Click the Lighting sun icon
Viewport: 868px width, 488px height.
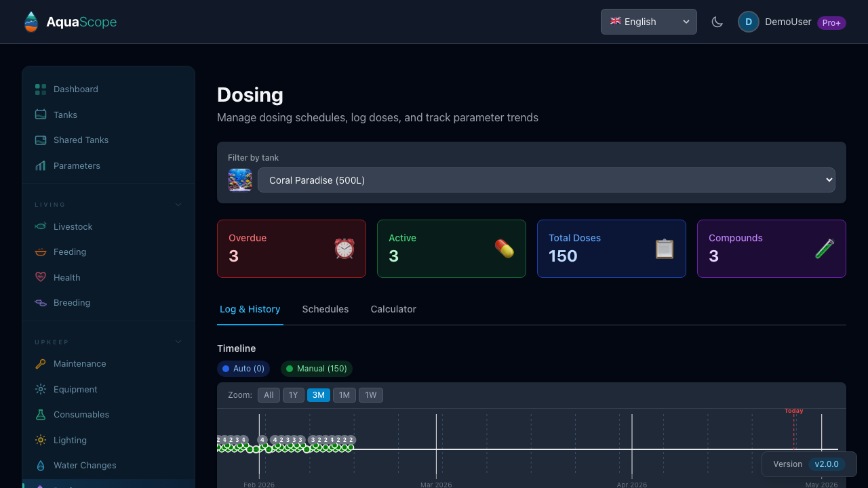[x=41, y=440]
